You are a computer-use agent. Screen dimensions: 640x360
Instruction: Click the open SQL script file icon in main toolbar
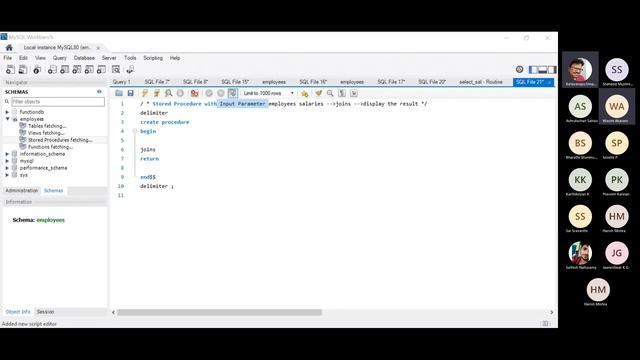tap(23, 70)
